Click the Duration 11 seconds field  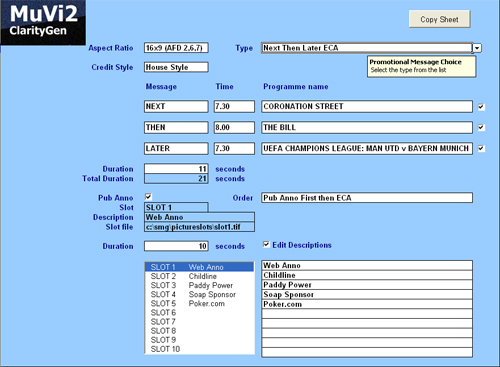click(176, 169)
